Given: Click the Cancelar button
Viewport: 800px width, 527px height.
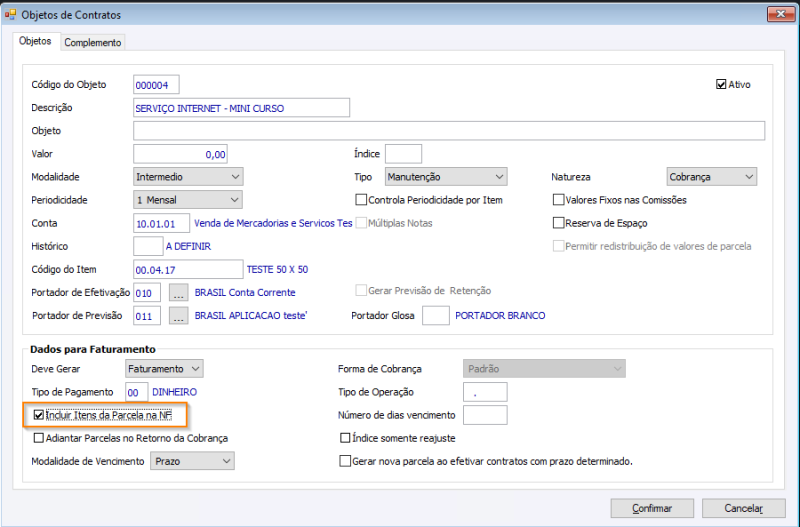Looking at the screenshot, I should [x=743, y=508].
